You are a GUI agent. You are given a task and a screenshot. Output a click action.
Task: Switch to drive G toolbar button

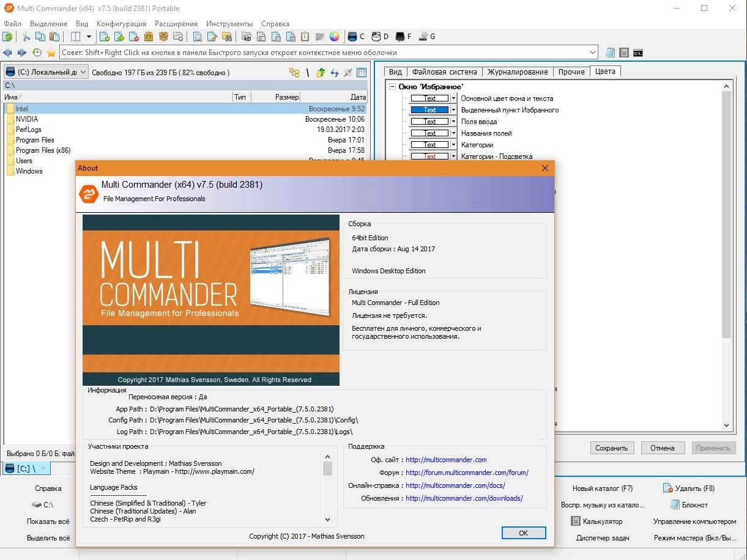point(427,37)
